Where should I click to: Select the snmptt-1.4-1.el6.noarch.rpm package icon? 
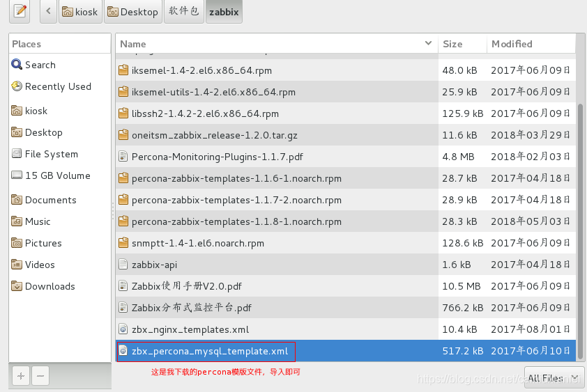pos(123,243)
